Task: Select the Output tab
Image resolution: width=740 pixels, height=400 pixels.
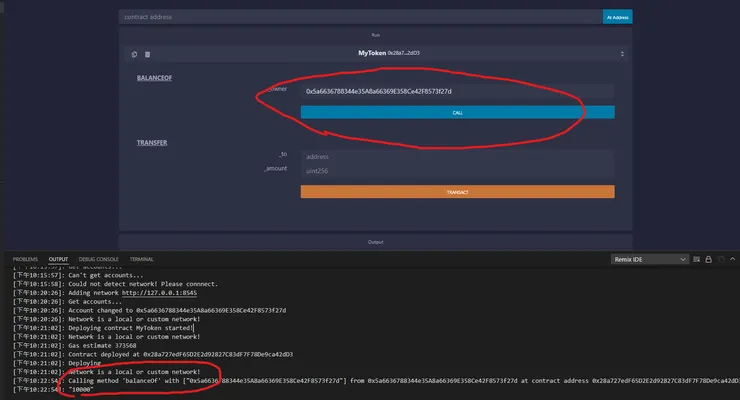Action: pos(59,259)
